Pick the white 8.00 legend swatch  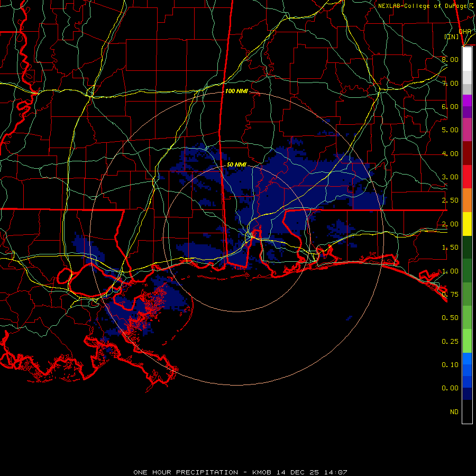pyautogui.click(x=467, y=59)
